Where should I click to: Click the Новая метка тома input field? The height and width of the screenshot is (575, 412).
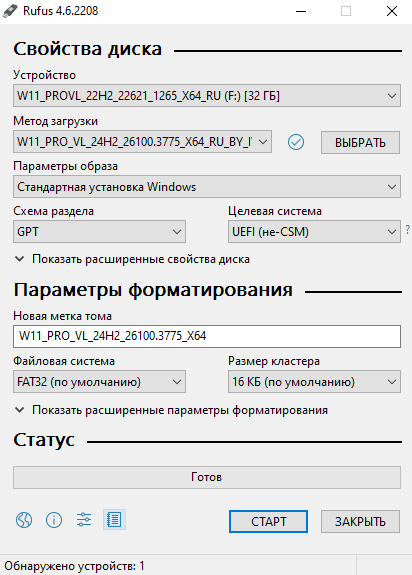207,336
